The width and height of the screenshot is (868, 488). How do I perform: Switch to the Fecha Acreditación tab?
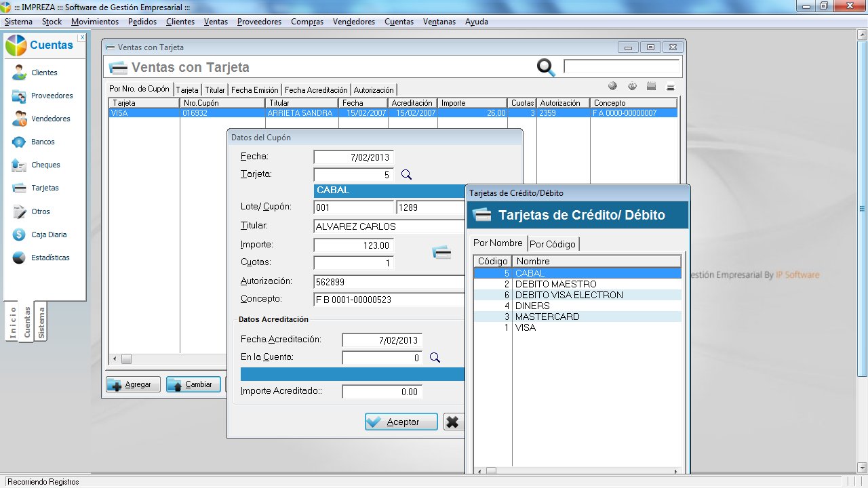click(316, 89)
